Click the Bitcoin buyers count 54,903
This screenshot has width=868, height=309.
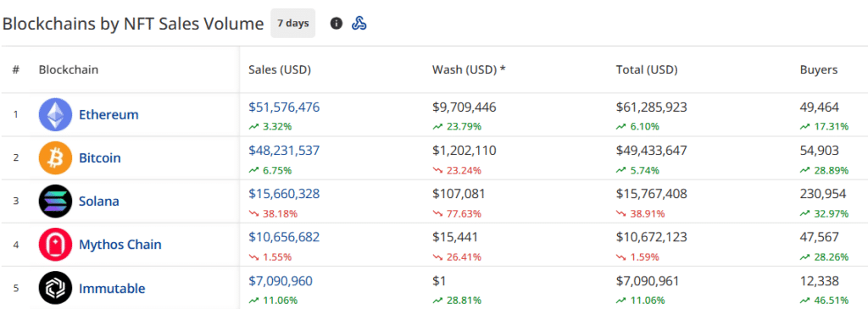[x=820, y=151]
